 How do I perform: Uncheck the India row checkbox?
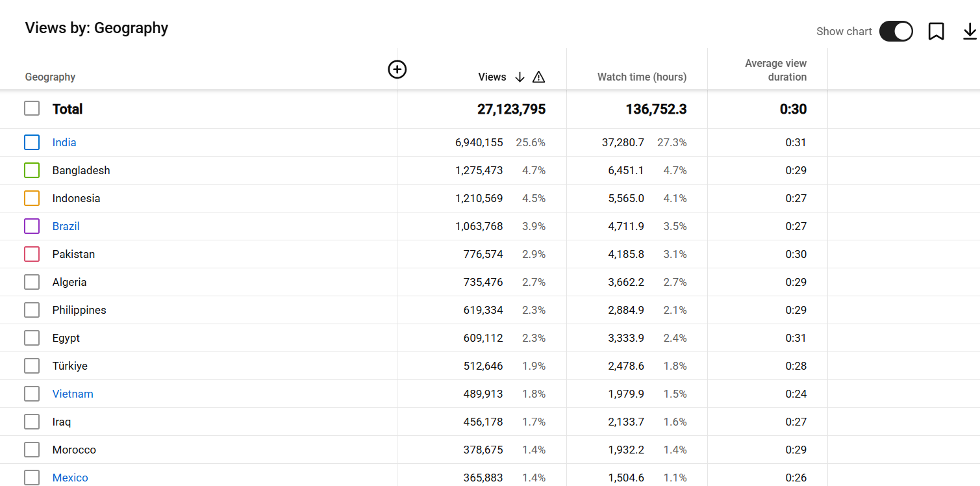click(32, 142)
